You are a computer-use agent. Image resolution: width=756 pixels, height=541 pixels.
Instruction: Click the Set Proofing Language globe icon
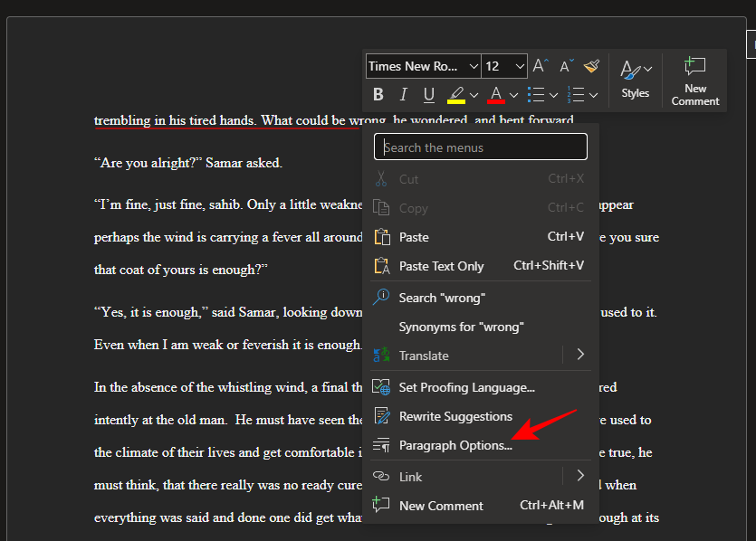coord(381,387)
